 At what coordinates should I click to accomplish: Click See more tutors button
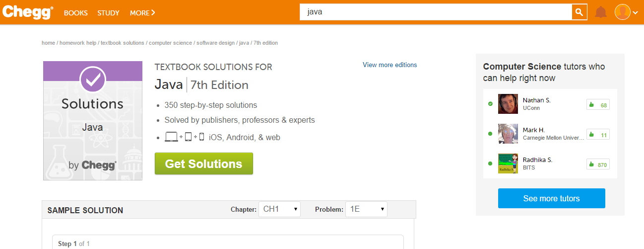point(551,198)
